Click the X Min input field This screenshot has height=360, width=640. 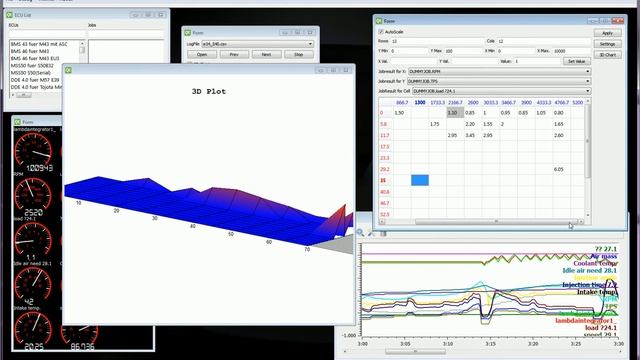click(x=516, y=51)
